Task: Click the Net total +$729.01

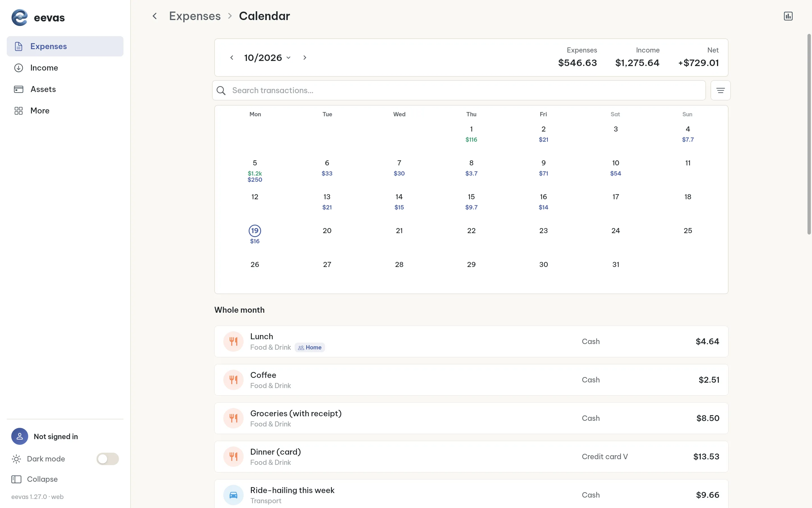Action: 698,63
